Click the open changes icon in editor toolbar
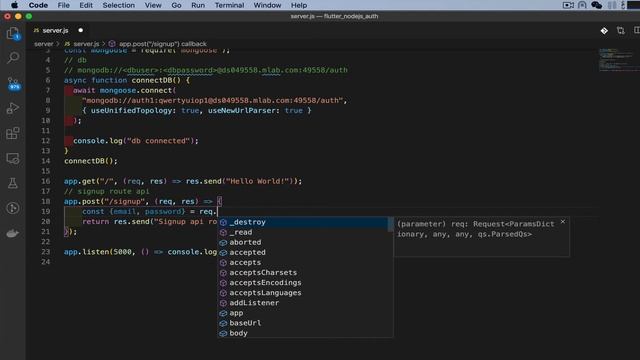640x360 pixels. click(x=621, y=31)
